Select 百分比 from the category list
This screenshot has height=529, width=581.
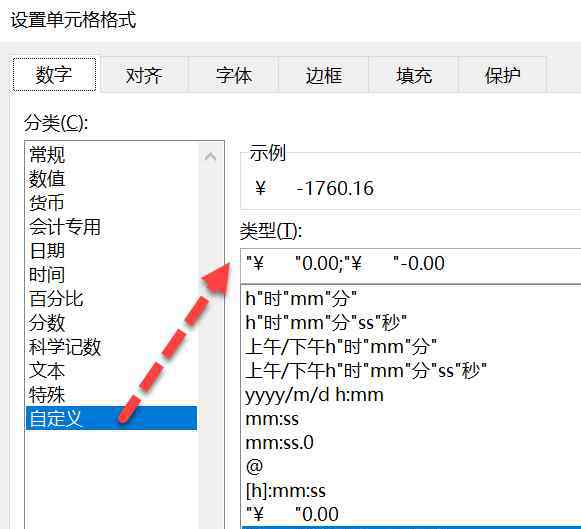tap(56, 299)
